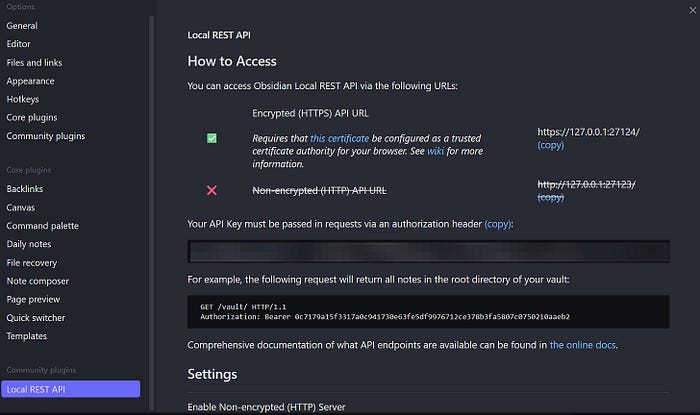Open Daily notes plugin settings
This screenshot has width=700, height=415.
tap(30, 244)
